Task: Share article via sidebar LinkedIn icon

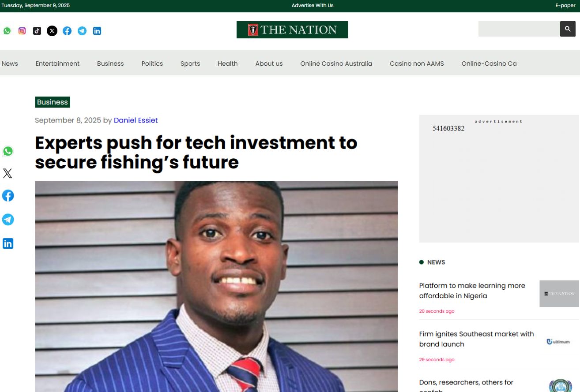Action: pyautogui.click(x=8, y=243)
